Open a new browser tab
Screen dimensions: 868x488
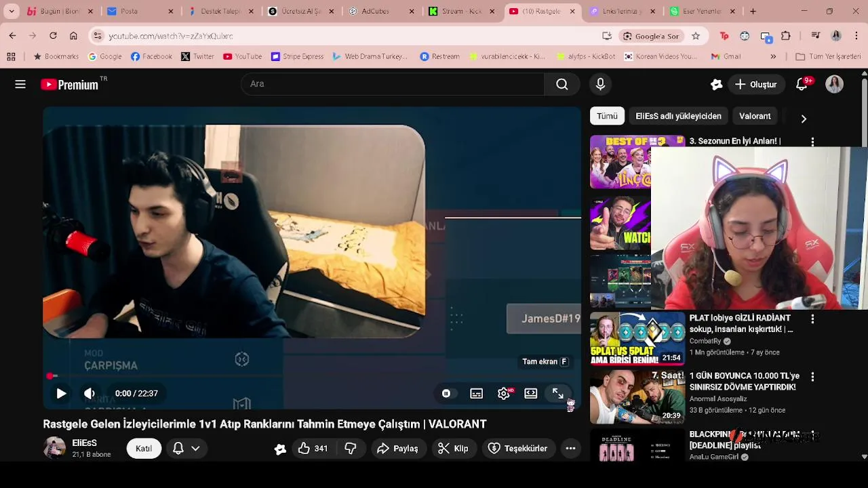[753, 11]
